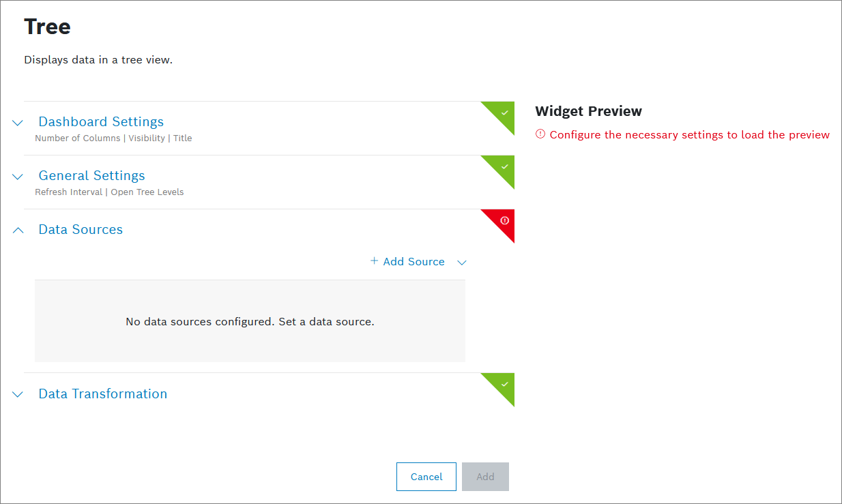Expand Dashboard Settings using its chevron
This screenshot has height=504, width=842.
[x=18, y=123]
